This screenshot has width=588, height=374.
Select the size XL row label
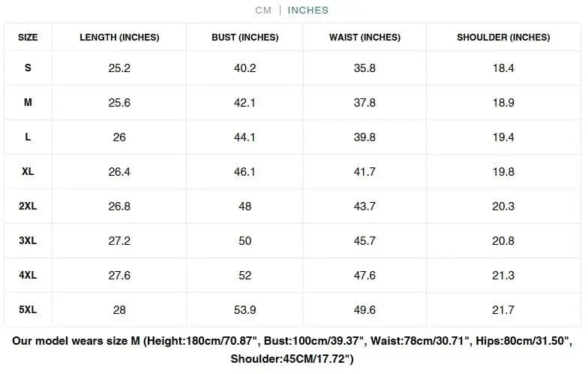coord(28,172)
